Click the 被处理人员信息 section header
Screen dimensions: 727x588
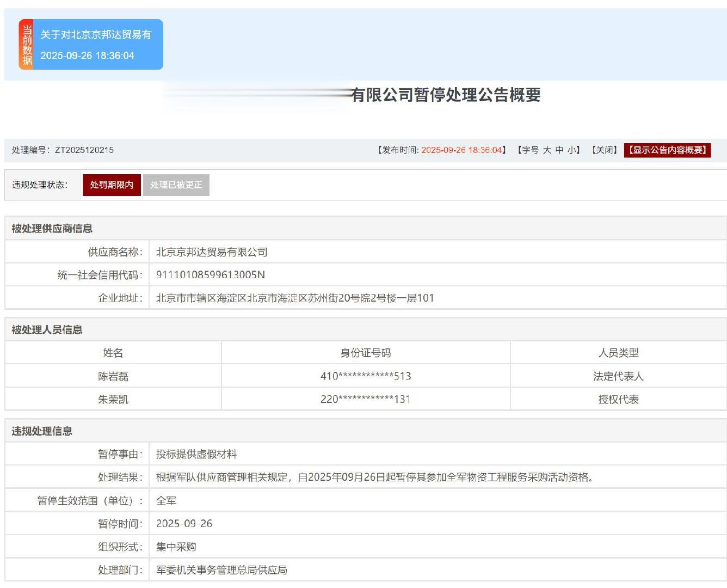pos(47,330)
